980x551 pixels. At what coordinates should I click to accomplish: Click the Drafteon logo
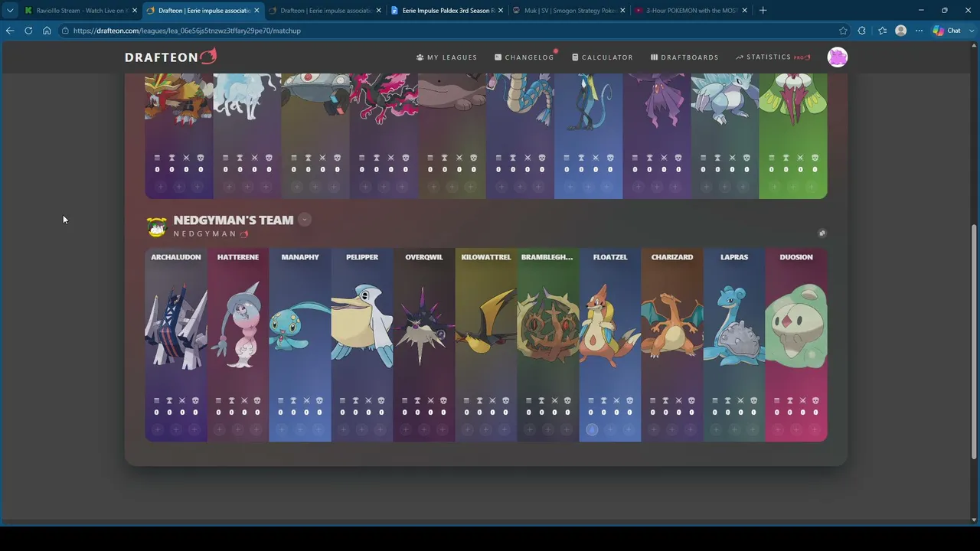(171, 57)
